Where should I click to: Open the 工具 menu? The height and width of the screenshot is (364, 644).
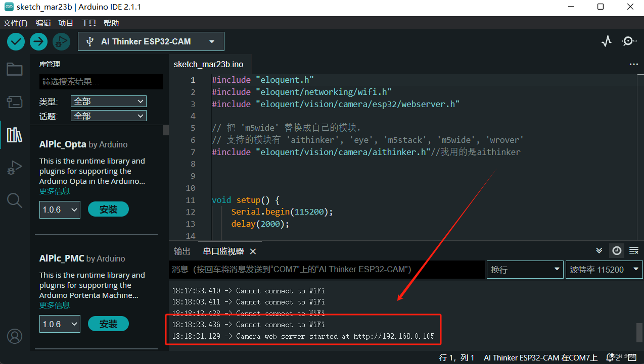pyautogui.click(x=88, y=23)
